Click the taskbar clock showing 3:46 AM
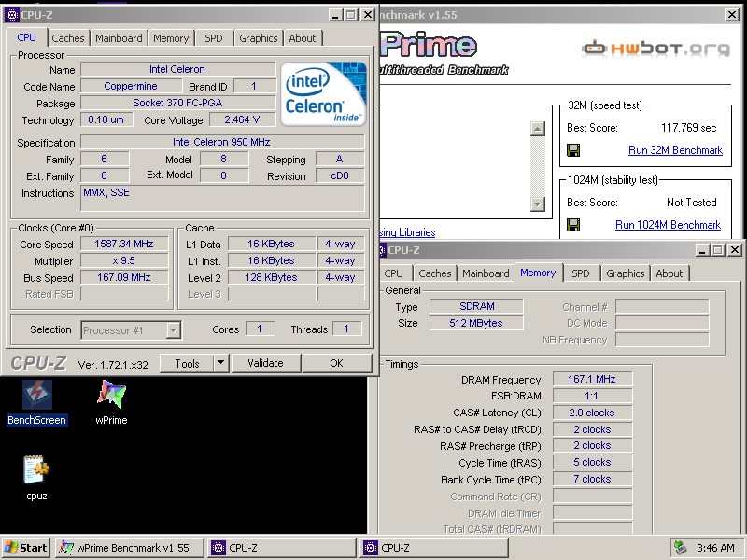This screenshot has width=747, height=560. pyautogui.click(x=715, y=548)
